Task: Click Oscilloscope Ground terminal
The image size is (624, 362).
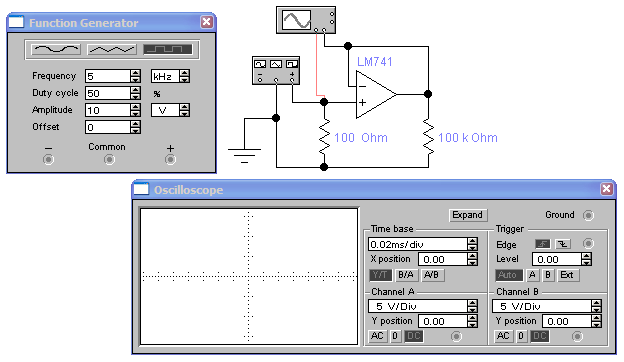Action: click(588, 215)
